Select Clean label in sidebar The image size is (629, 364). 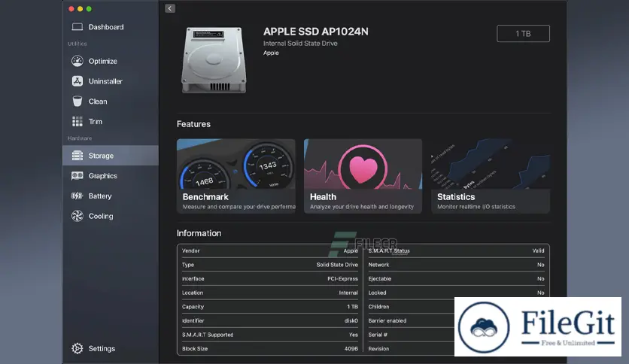[x=98, y=102]
